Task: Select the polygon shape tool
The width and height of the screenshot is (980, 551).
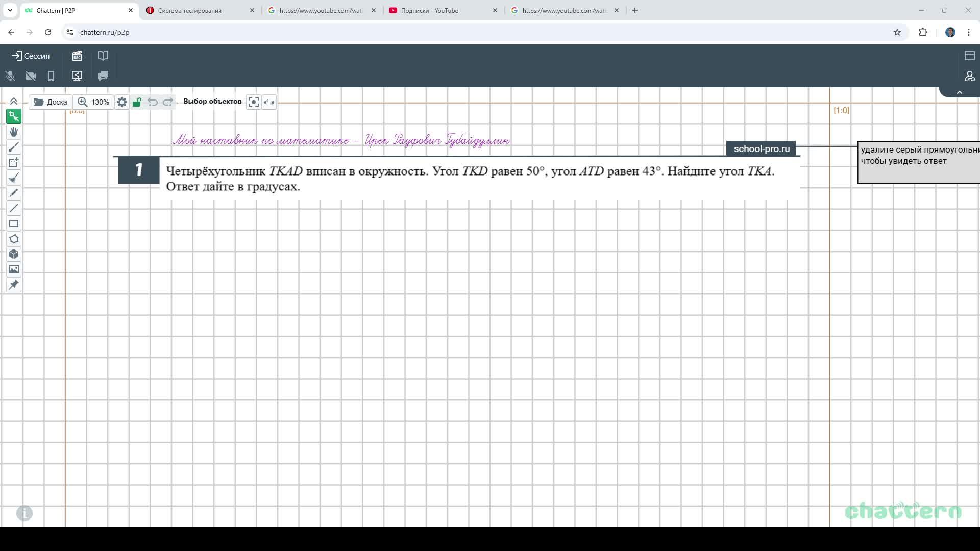Action: (14, 239)
